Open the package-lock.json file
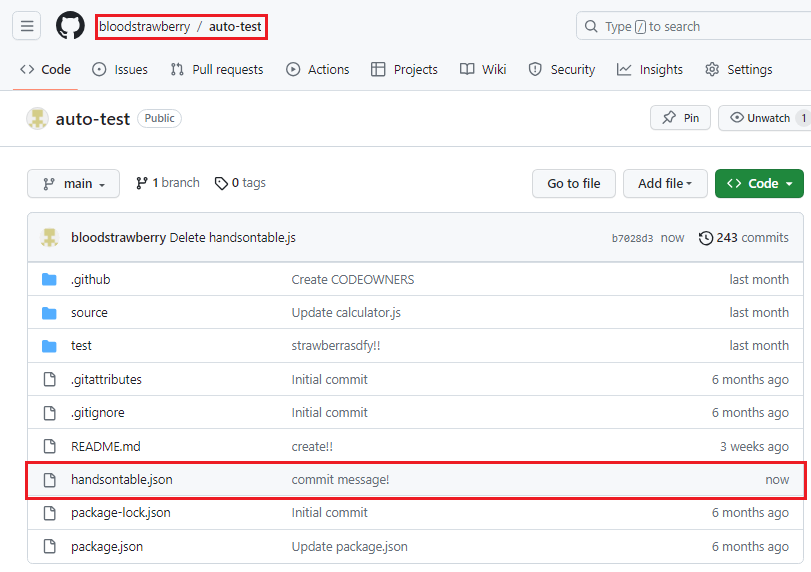 click(121, 513)
